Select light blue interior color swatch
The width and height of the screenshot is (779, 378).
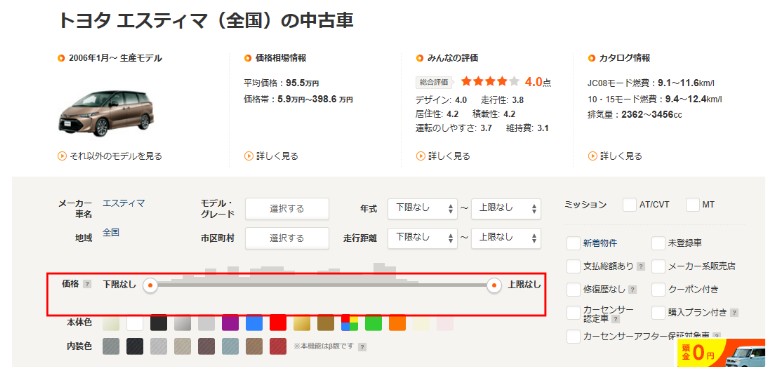[230, 346]
